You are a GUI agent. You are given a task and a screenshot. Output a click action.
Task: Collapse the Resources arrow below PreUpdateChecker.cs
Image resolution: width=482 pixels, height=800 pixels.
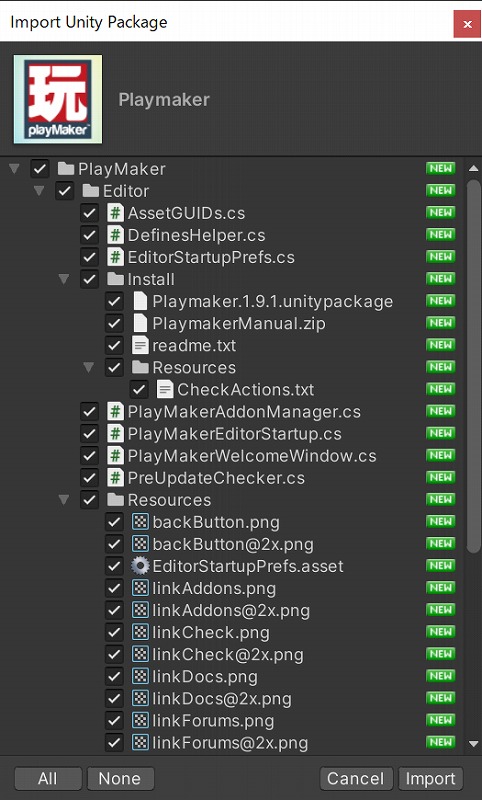click(64, 500)
